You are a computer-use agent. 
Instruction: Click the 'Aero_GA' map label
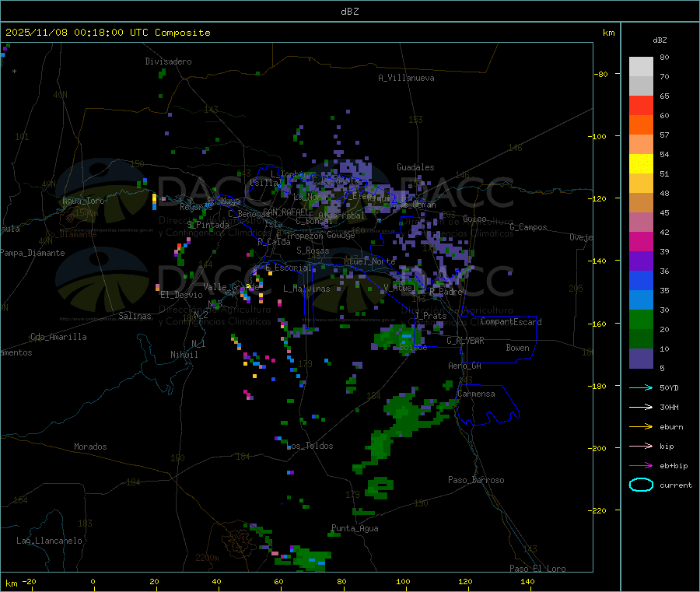tap(465, 366)
